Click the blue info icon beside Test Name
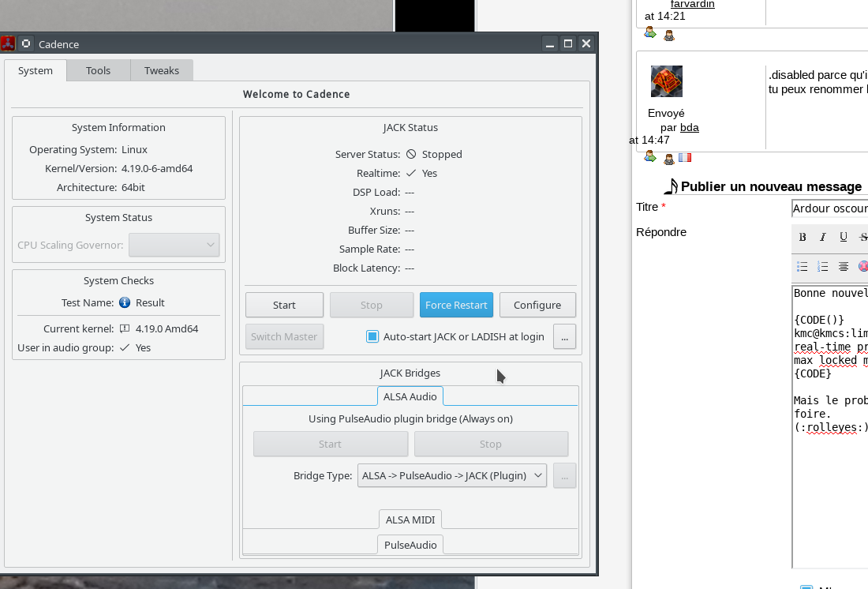The image size is (868, 589). pos(125,302)
